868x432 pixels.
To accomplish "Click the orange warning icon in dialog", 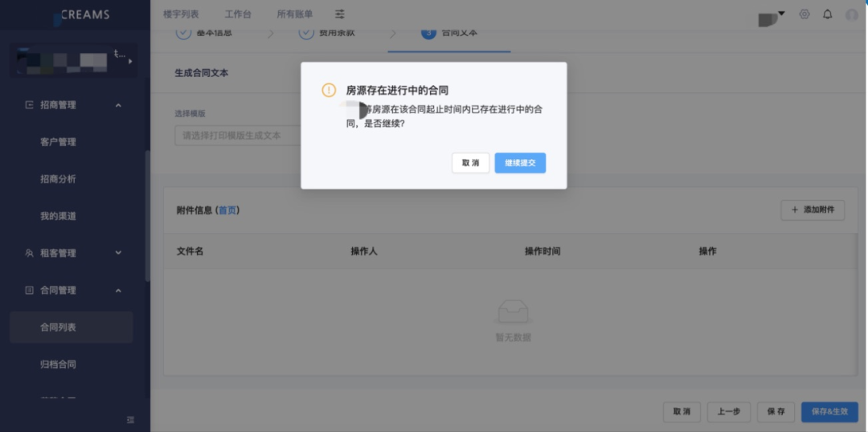I will pyautogui.click(x=329, y=90).
